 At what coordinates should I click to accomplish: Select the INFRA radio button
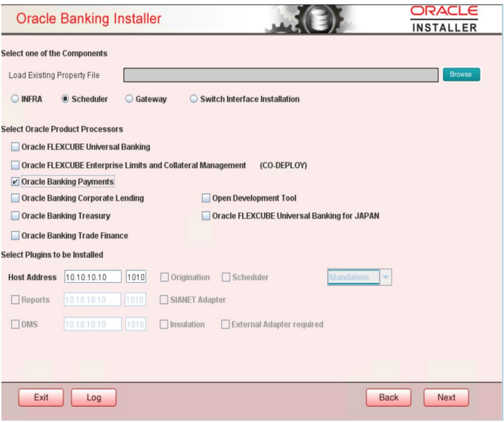tap(15, 99)
